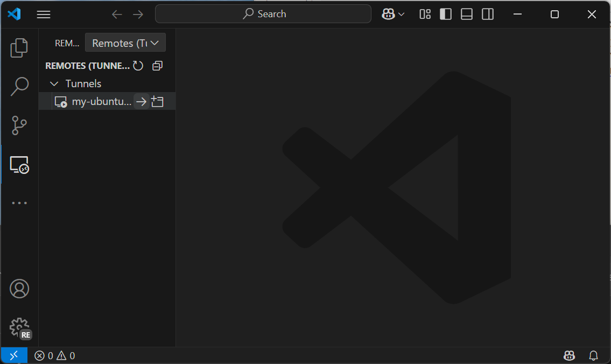
Task: Open Copilot dropdown arrow in title bar
Action: pyautogui.click(x=402, y=15)
